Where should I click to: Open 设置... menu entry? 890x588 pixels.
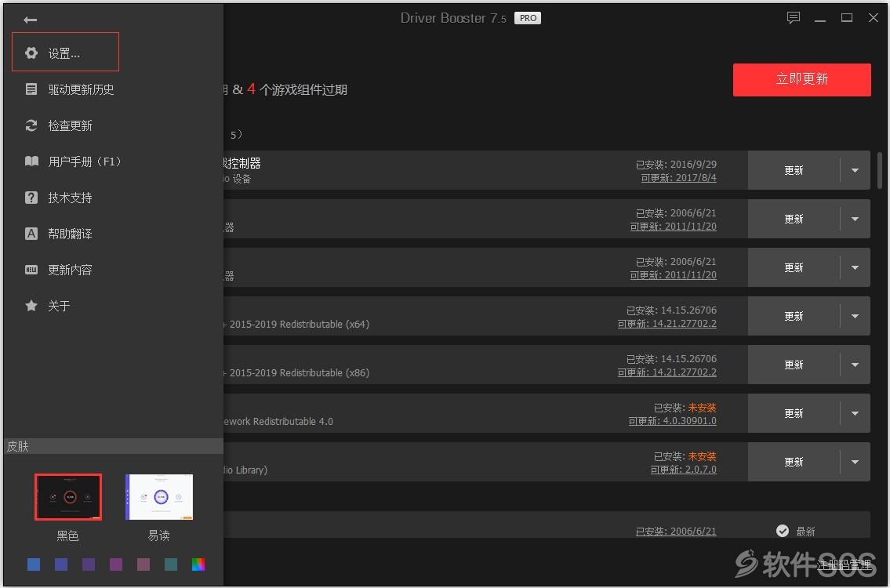[65, 52]
